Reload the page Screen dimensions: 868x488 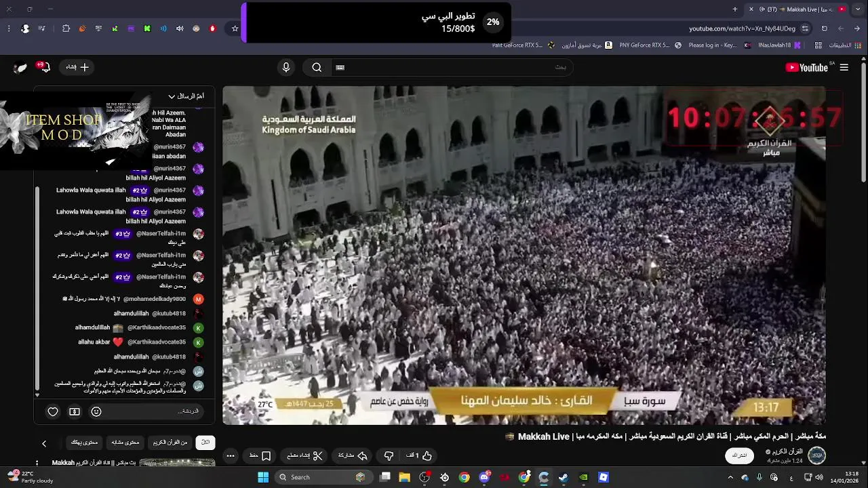coord(825,28)
